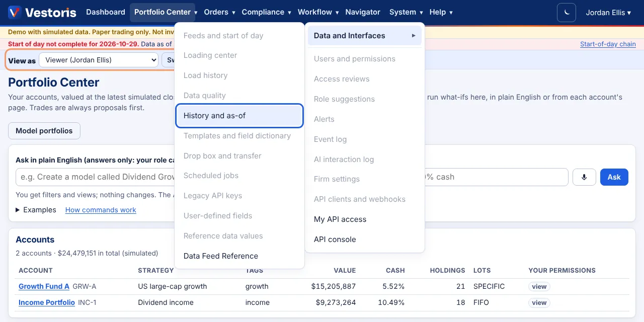Select Scheduled jobs menu entry
The image size is (644, 322).
point(239,176)
